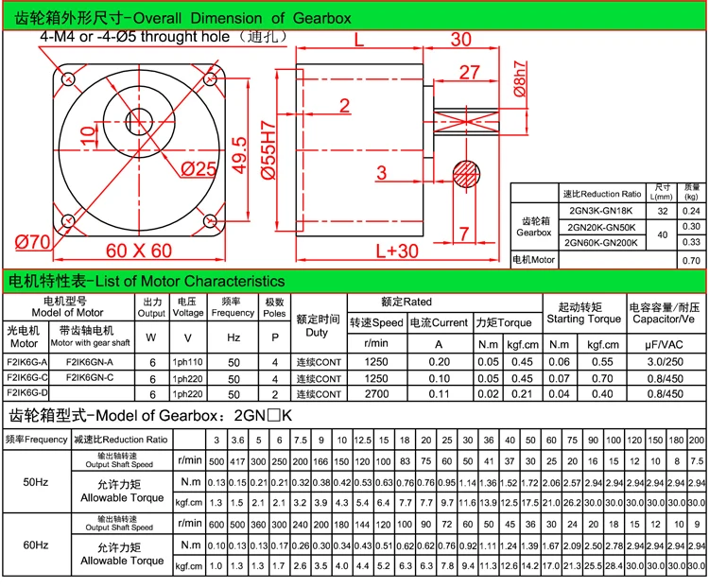Click the 28.4 kgf.cm torque value

614,565
